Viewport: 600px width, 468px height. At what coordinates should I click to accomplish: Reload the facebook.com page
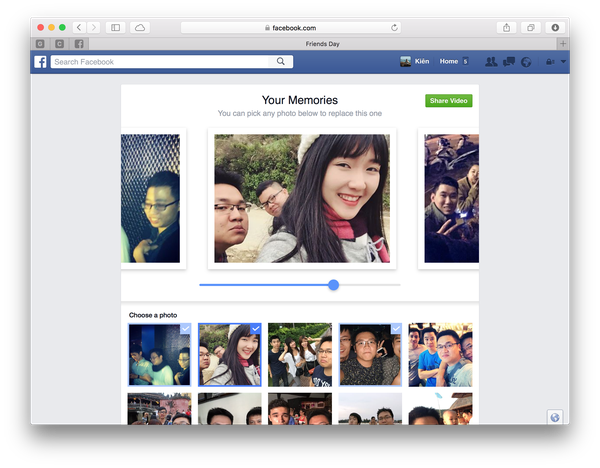pos(394,28)
